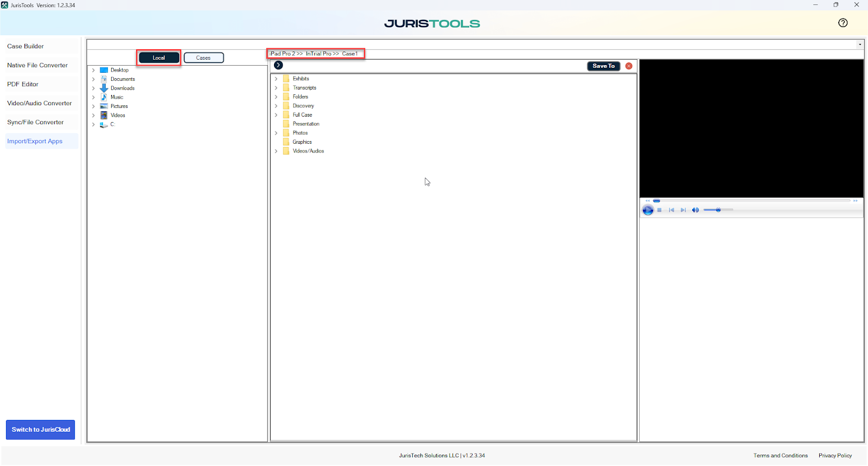Click the Videos/Audios folder icon
The width and height of the screenshot is (868, 466).
[x=286, y=151]
